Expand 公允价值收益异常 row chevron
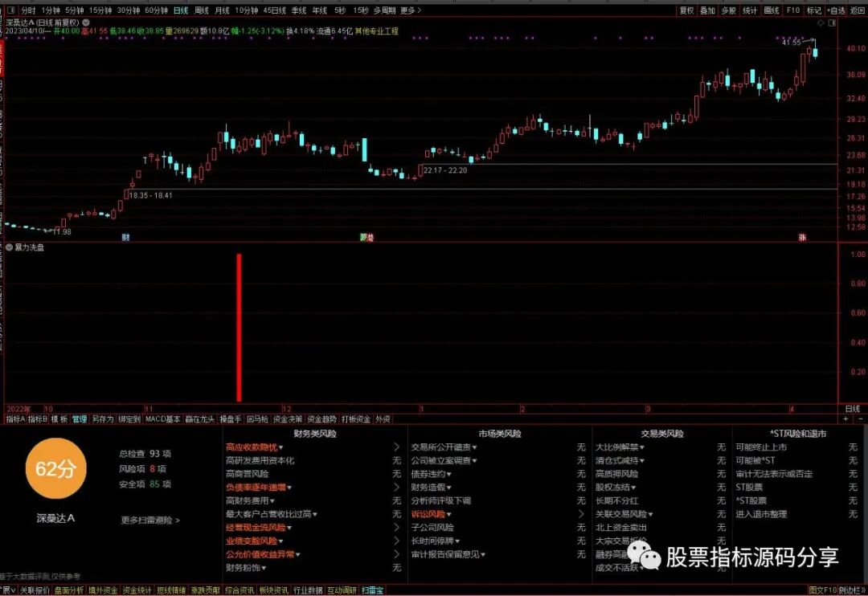Viewport: 868px width, 596px height. [396, 554]
